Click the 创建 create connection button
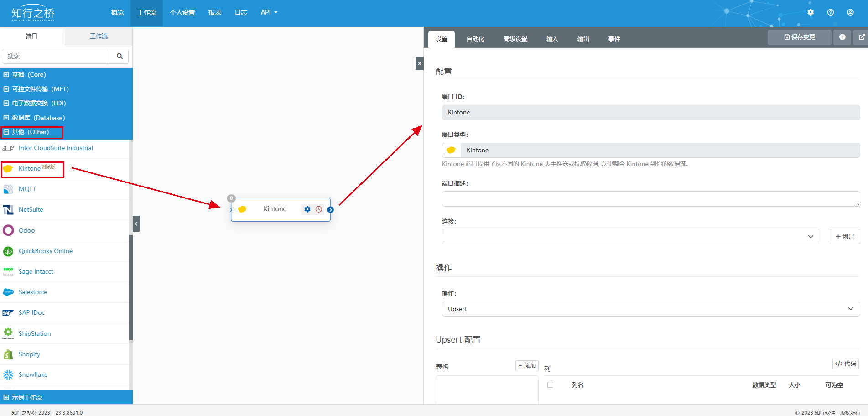 pyautogui.click(x=844, y=237)
